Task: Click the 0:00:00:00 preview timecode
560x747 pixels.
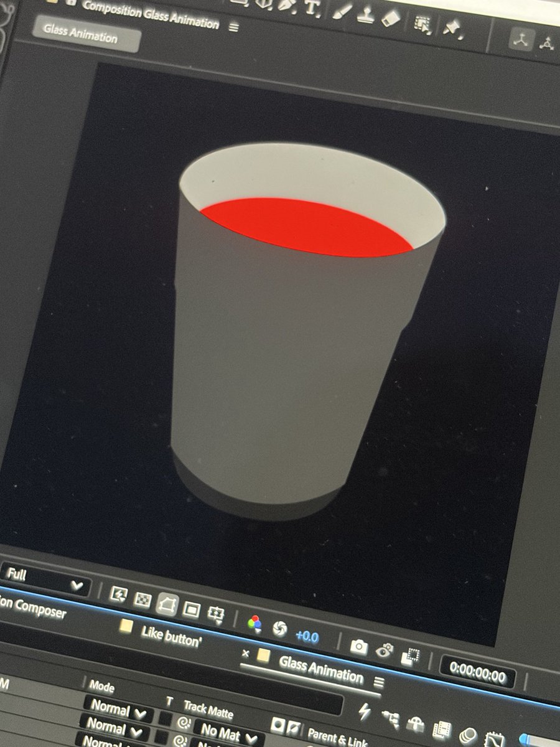Action: [477, 672]
